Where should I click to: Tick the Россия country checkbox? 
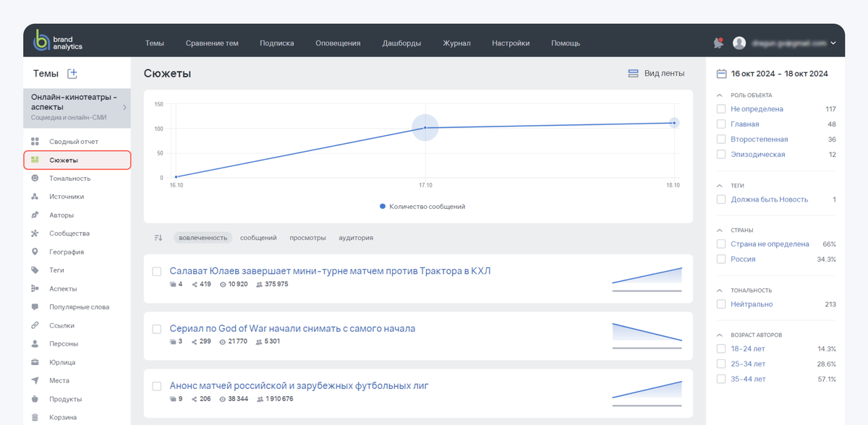pyautogui.click(x=721, y=259)
